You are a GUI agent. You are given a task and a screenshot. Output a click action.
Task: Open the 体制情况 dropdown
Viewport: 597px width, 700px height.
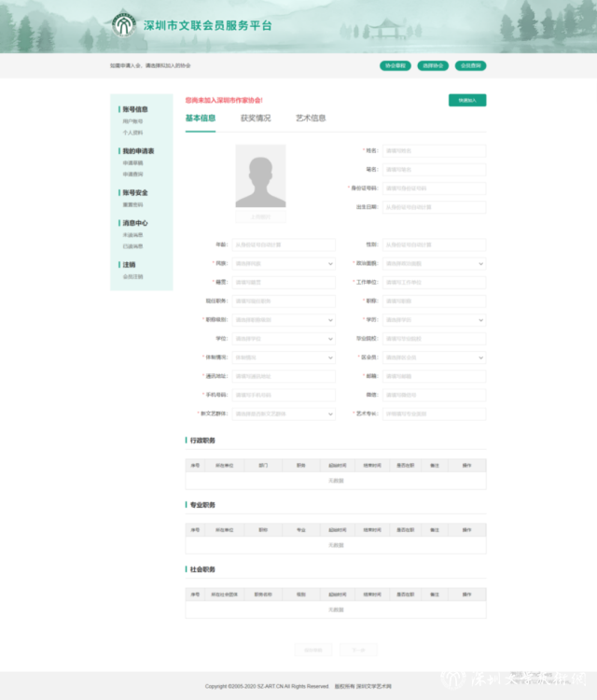pos(283,357)
